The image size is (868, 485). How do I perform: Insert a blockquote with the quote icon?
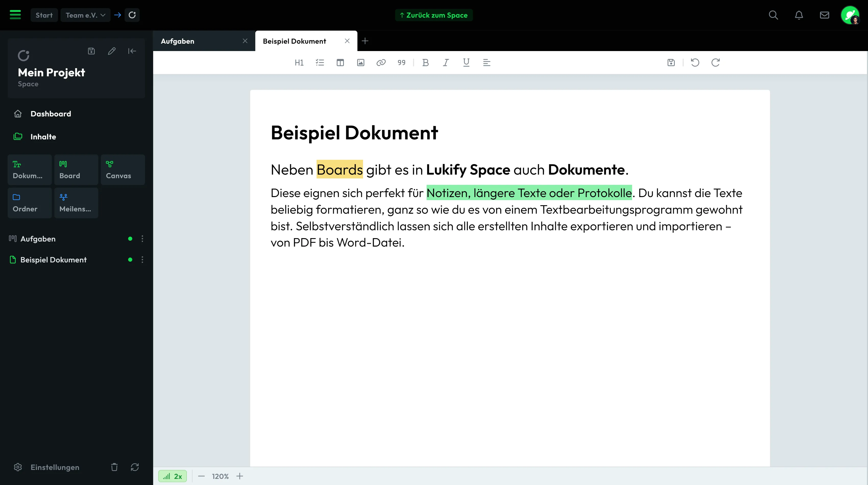coord(401,63)
